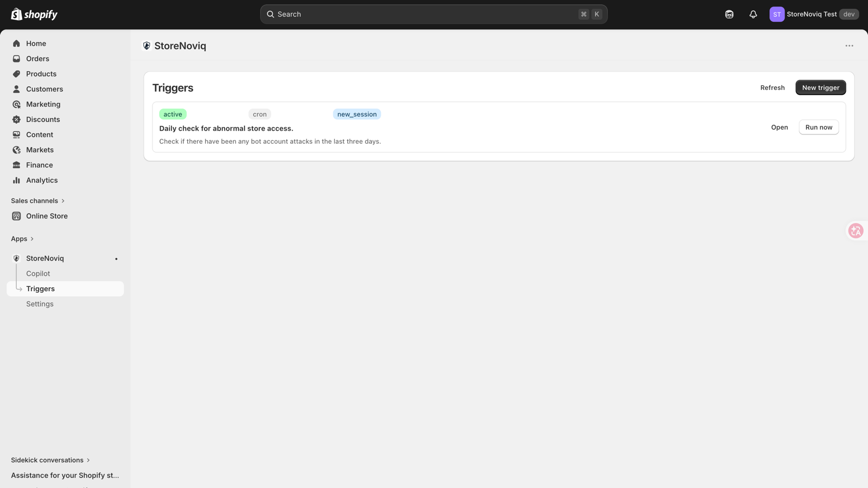
Task: Open the StoreNoviq Settings submenu item
Action: [x=40, y=304]
